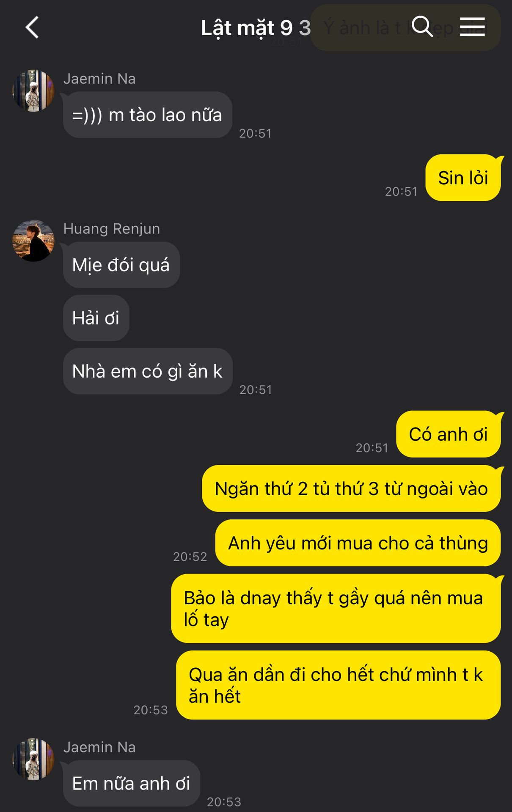The width and height of the screenshot is (512, 812).
Task: Open the hamburger menu icon
Action: (x=472, y=27)
